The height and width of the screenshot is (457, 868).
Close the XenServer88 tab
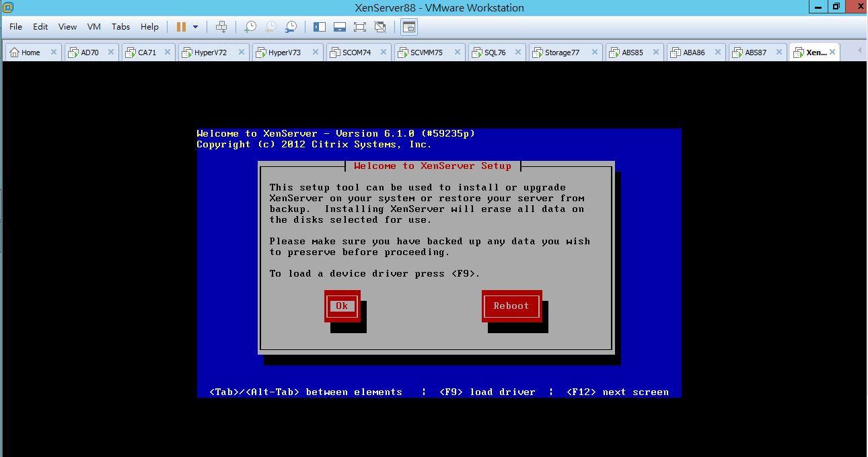832,52
